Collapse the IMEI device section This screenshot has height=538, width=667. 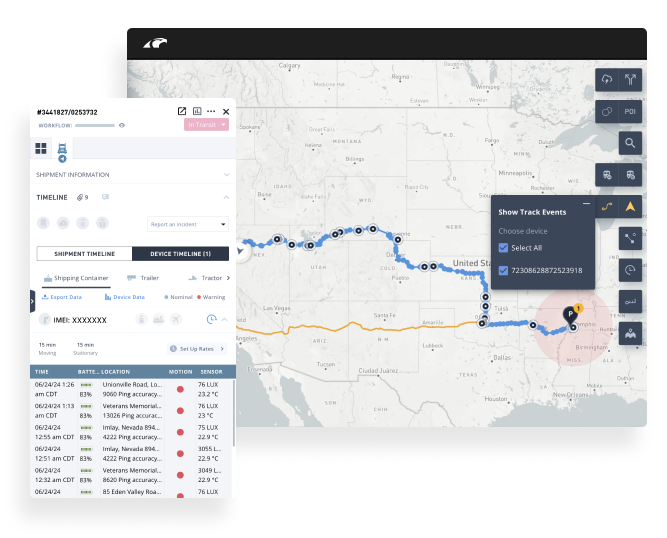coord(225,319)
